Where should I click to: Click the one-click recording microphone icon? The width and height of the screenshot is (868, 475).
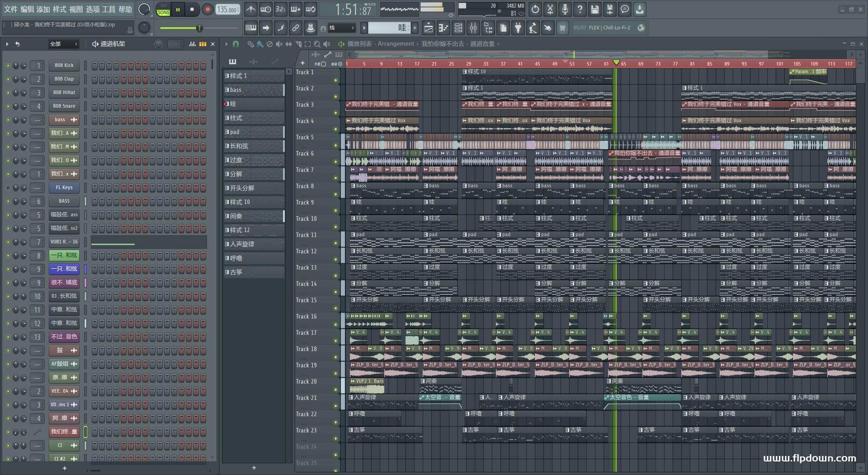[x=565, y=9]
